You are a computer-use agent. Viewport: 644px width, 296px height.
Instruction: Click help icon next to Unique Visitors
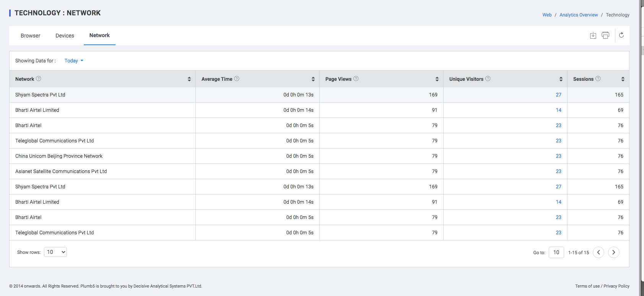[488, 78]
